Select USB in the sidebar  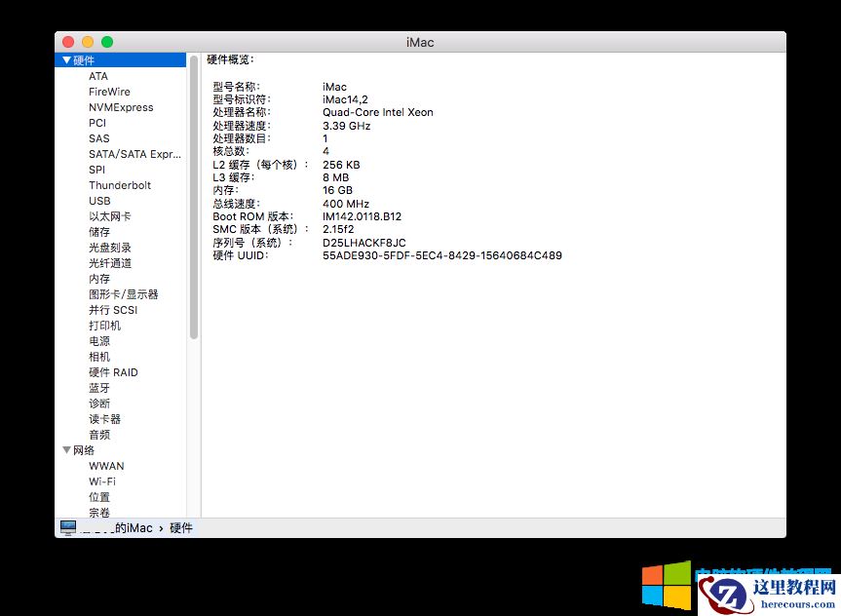point(99,201)
